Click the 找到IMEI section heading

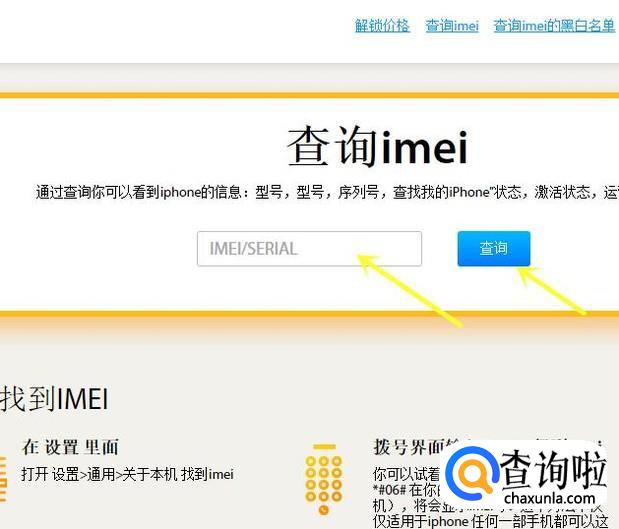tap(54, 399)
